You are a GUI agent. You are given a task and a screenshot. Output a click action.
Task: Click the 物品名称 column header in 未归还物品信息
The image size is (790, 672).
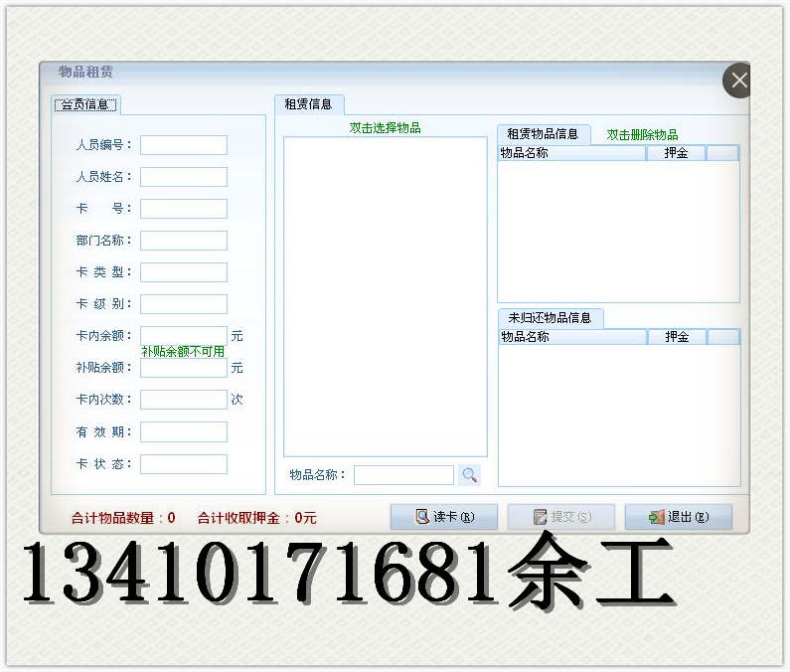572,337
